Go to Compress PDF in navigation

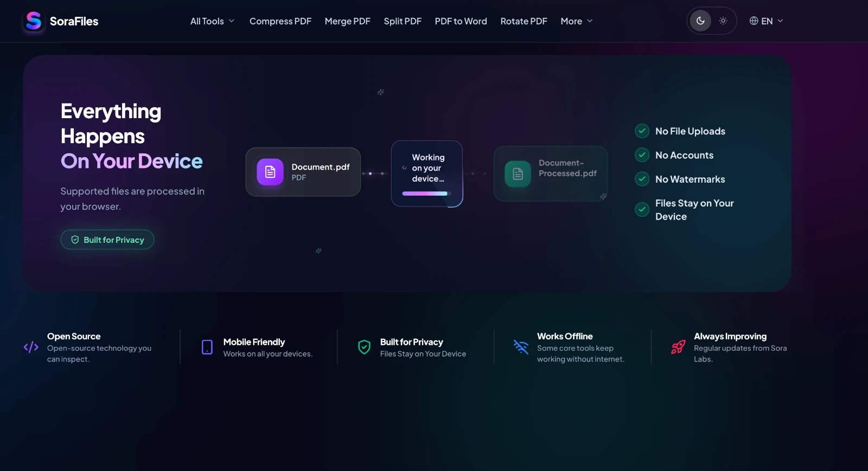280,21
